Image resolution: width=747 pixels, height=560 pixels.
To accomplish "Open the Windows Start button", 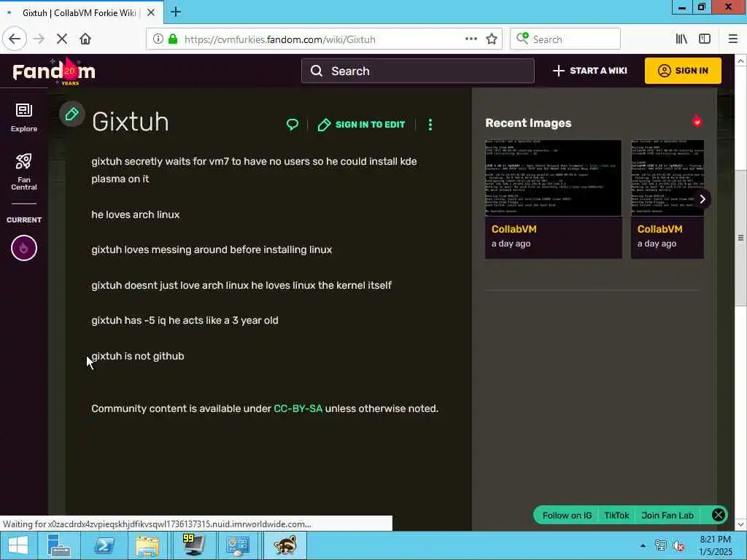I will [18, 545].
